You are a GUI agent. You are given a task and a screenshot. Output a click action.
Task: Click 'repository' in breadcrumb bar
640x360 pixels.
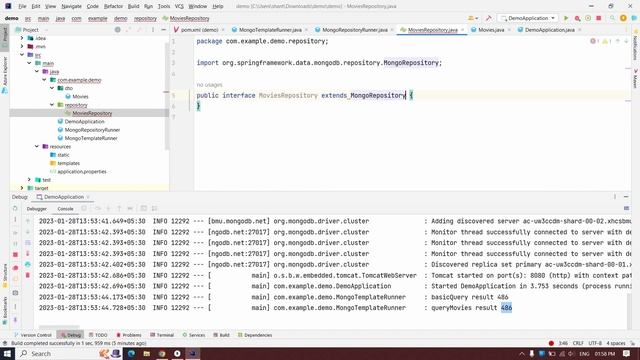click(145, 18)
